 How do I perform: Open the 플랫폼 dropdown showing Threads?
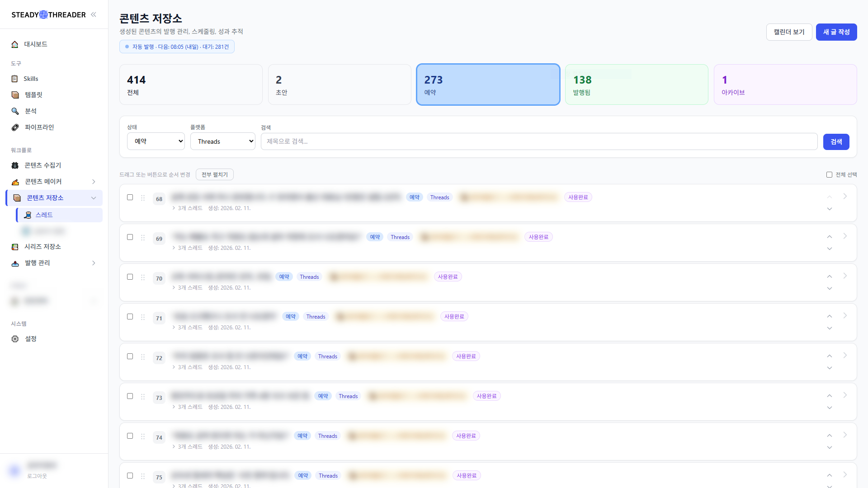(x=222, y=141)
